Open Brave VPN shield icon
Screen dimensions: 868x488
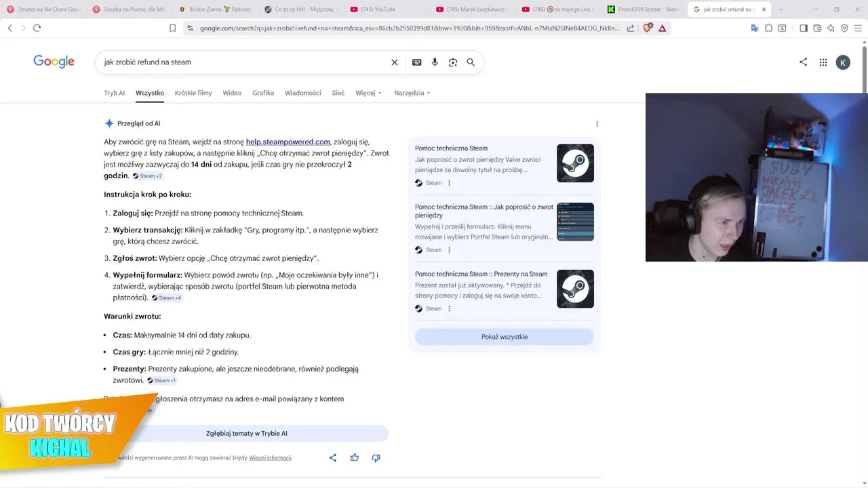click(844, 28)
